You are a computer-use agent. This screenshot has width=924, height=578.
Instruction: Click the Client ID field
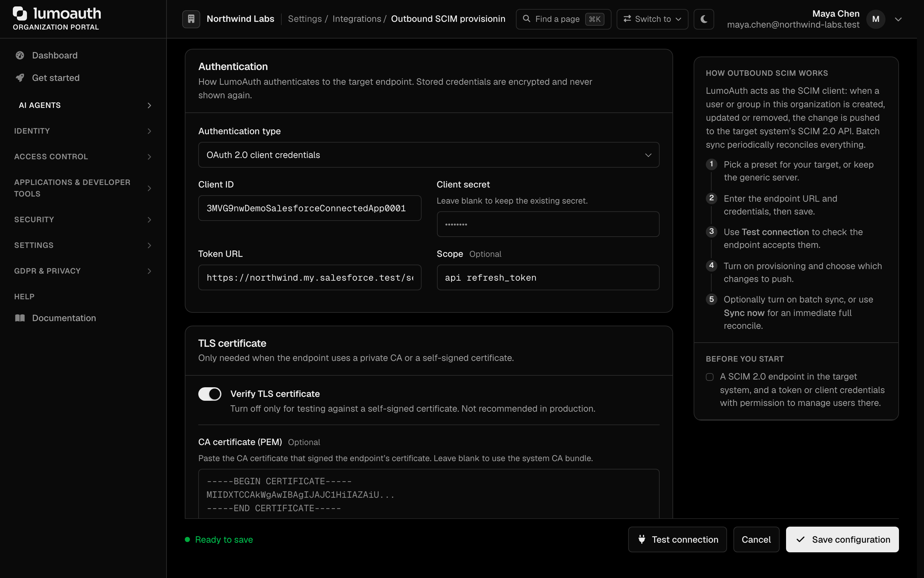[x=310, y=208]
